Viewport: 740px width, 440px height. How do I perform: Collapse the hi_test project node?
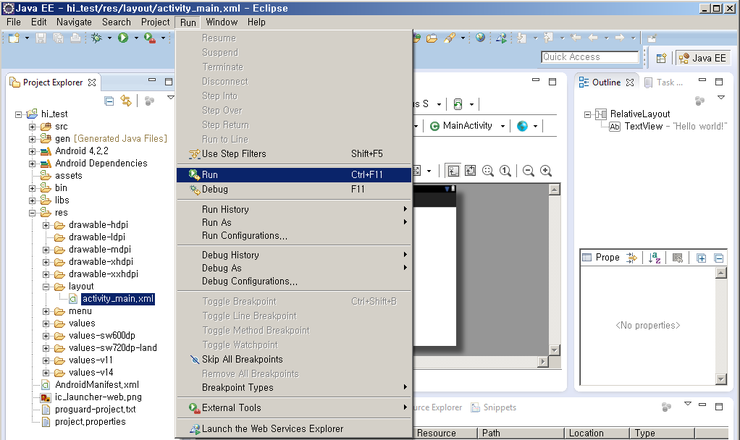click(18, 114)
